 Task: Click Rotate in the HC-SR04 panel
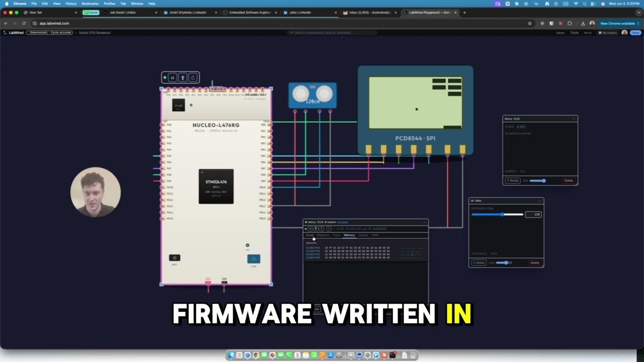coord(479,262)
